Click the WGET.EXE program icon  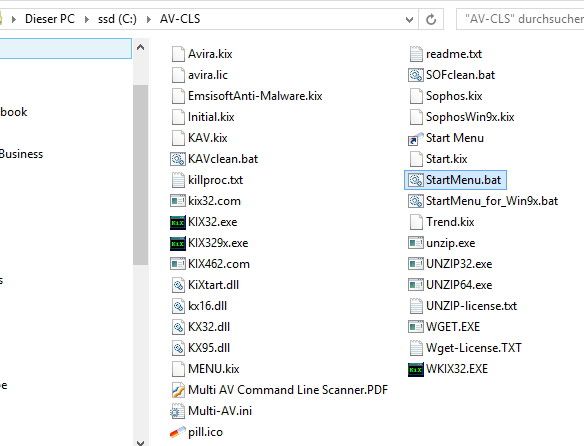pos(416,327)
